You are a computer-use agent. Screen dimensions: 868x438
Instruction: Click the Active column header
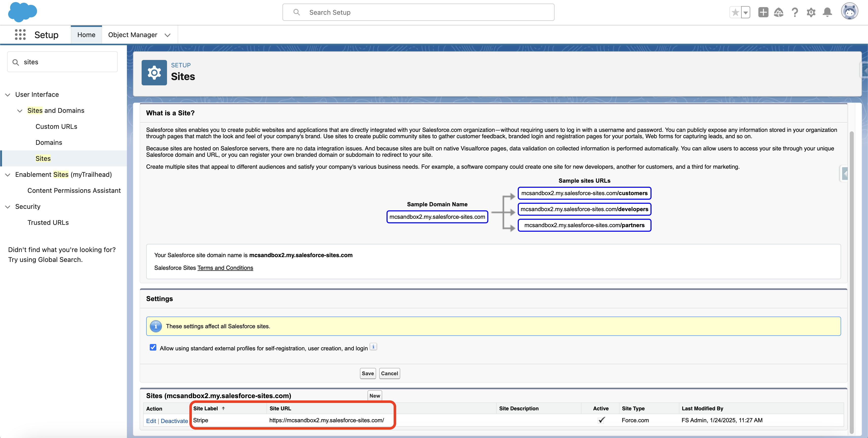click(x=601, y=408)
